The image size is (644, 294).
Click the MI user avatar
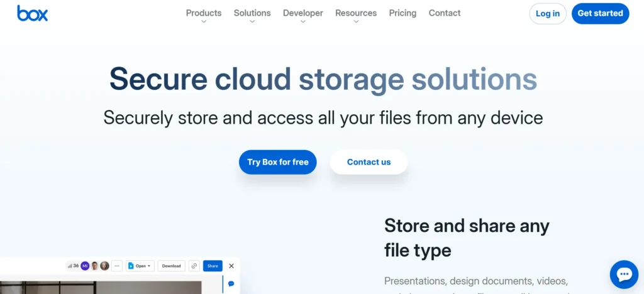point(85,266)
